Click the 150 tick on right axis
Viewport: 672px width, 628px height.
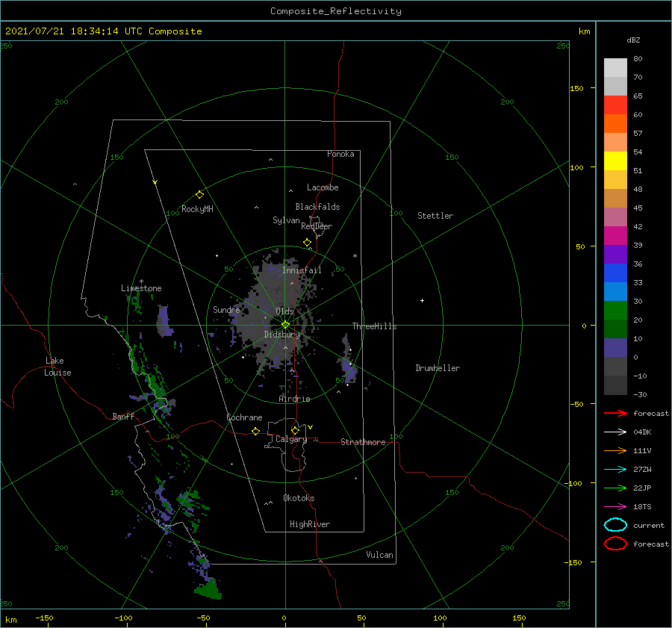(576, 88)
